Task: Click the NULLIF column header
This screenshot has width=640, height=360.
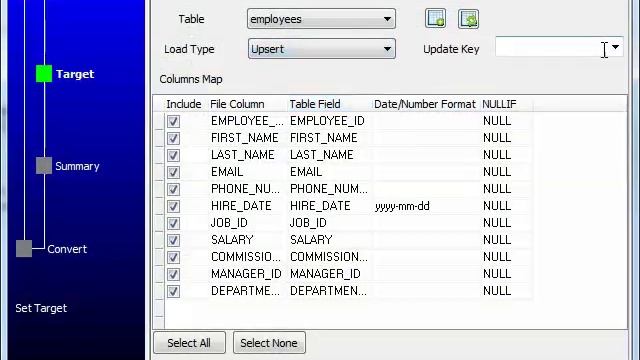Action: [x=499, y=104]
